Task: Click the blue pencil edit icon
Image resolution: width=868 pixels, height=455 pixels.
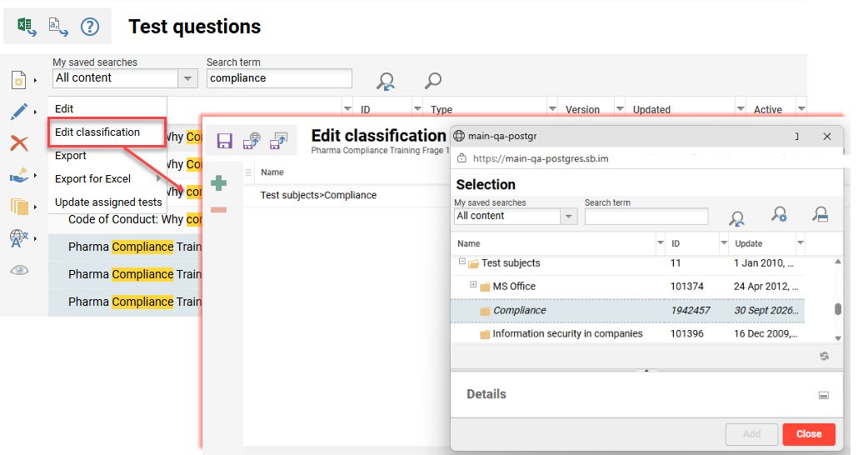Action: (19, 112)
